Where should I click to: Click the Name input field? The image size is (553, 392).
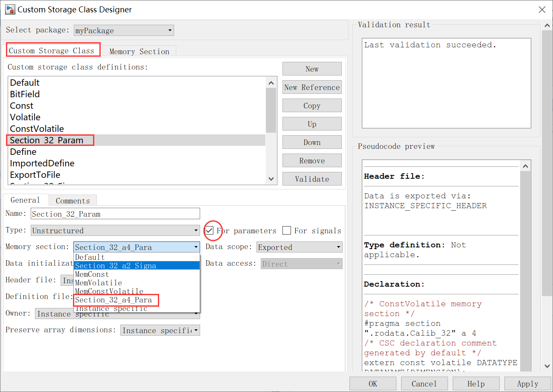tap(115, 213)
